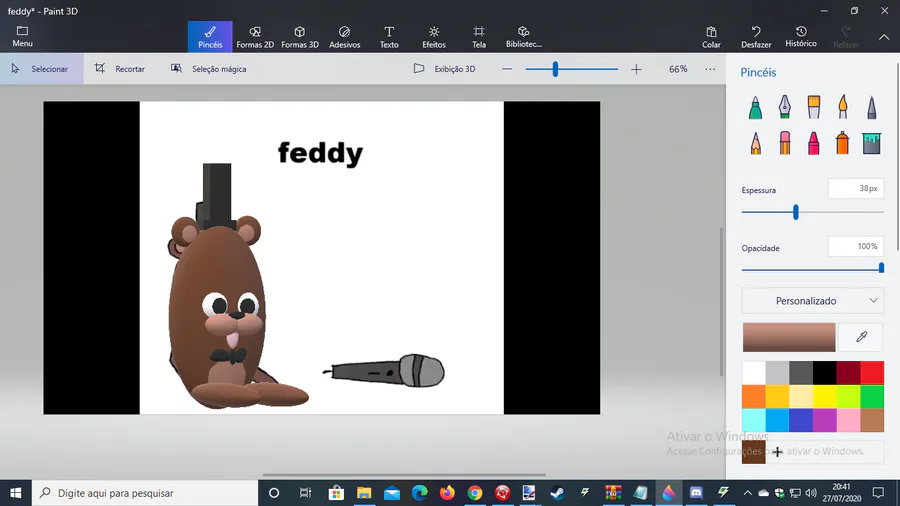Viewport: 900px width, 506px height.
Task: Open File Explorer from the taskbar
Action: pyautogui.click(x=364, y=493)
